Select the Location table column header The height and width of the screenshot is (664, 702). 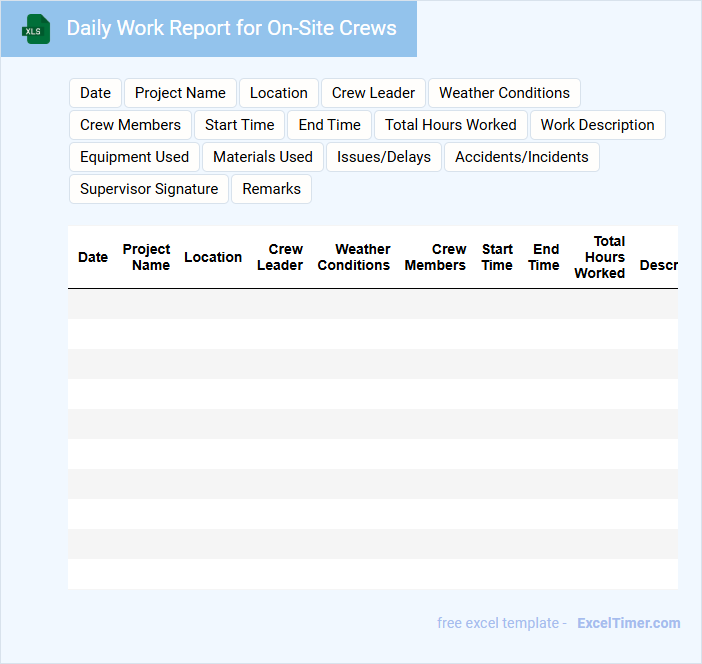tap(213, 257)
